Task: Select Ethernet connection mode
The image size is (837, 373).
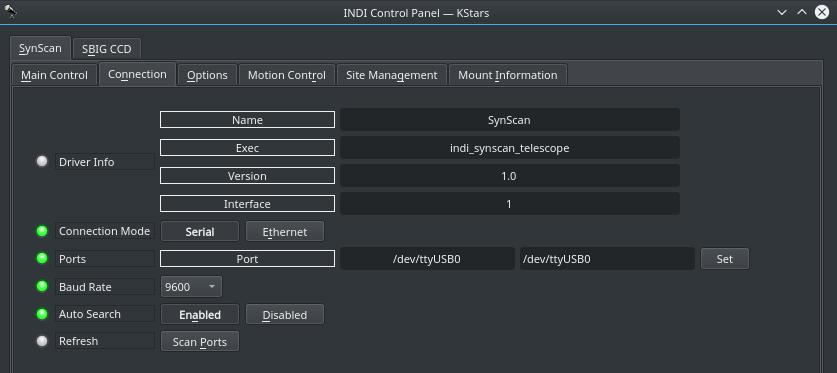Action: coord(285,232)
